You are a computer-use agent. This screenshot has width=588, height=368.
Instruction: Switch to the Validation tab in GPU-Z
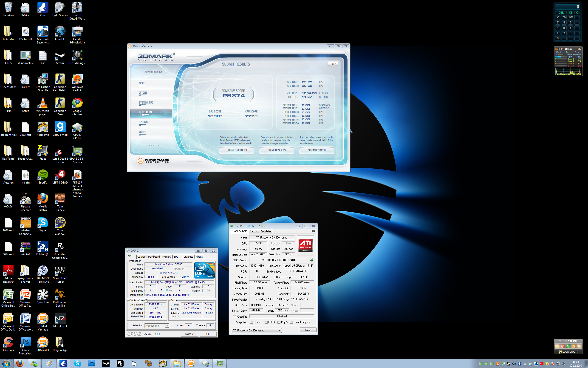click(x=266, y=231)
